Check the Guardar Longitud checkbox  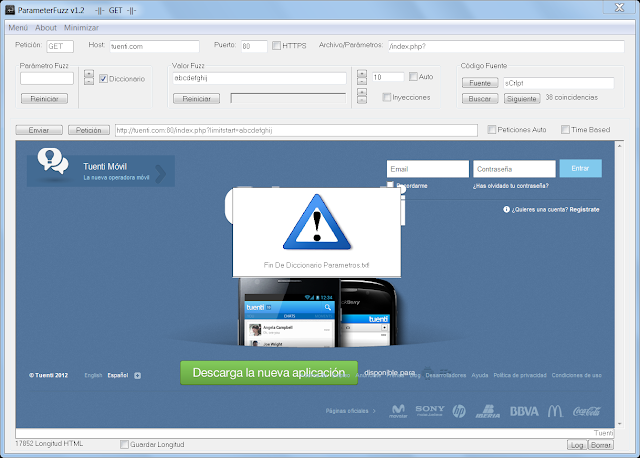coord(124,444)
